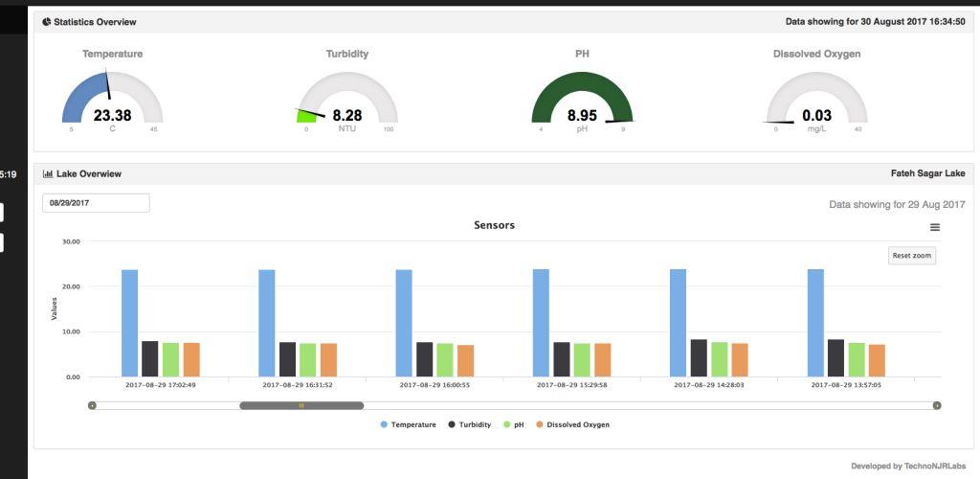
Task: Open the Sensors chart hamburger menu
Action: [x=934, y=228]
